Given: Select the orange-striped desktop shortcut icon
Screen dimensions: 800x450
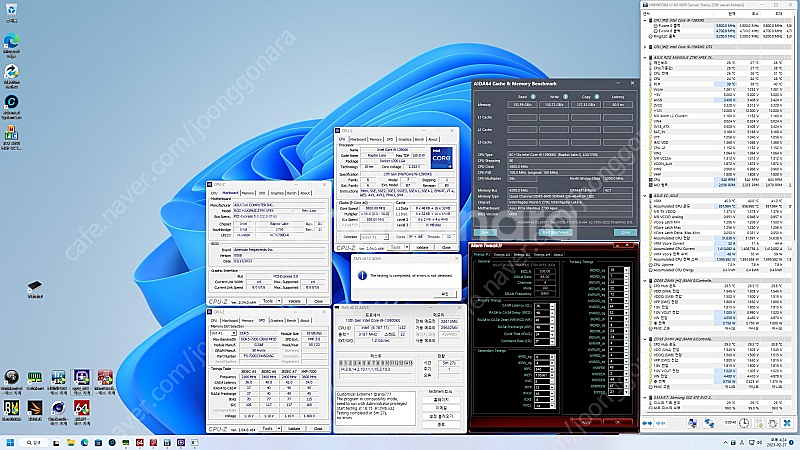Looking at the screenshot, I should coord(35,408).
